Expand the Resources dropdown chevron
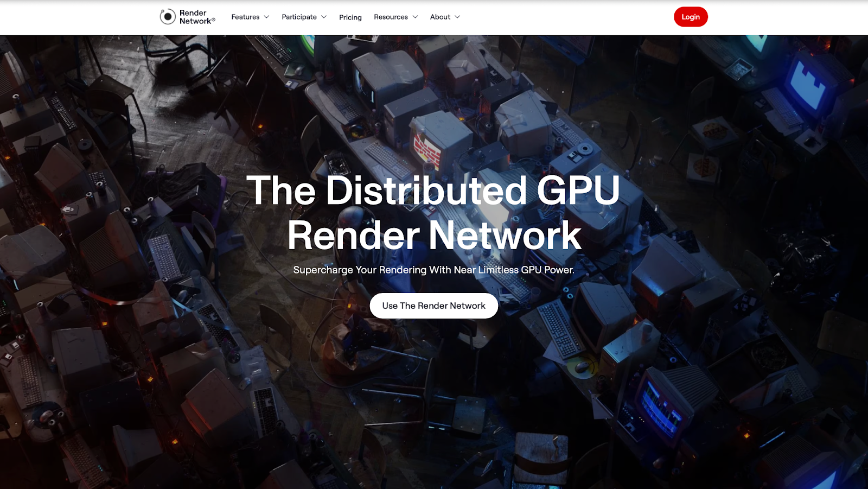Viewport: 868px width, 489px height. pyautogui.click(x=415, y=17)
